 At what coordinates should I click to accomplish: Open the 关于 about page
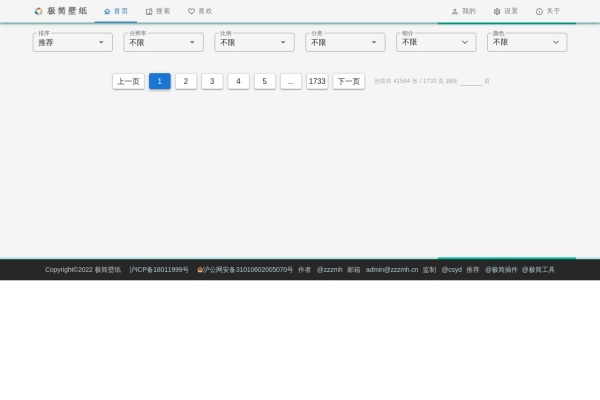click(x=548, y=12)
